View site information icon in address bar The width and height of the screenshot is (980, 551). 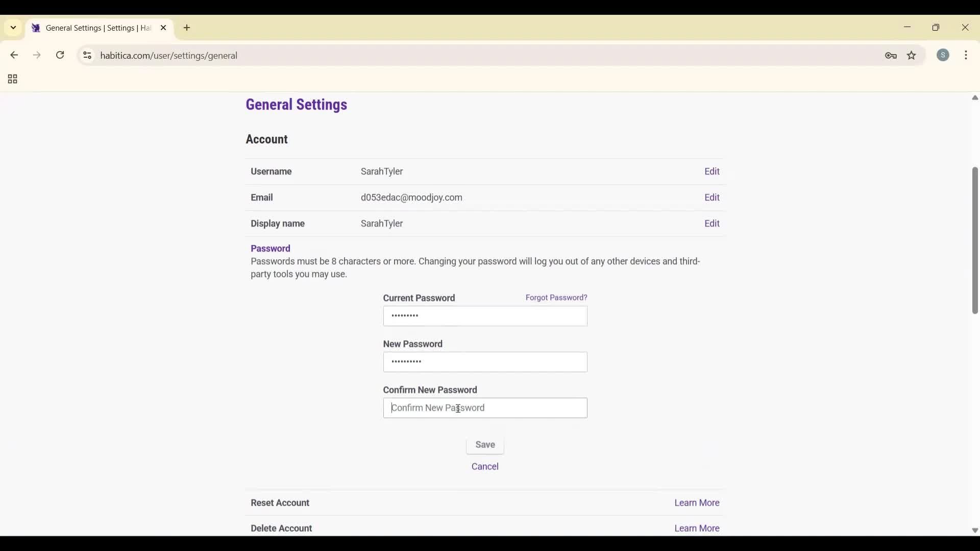(x=87, y=56)
